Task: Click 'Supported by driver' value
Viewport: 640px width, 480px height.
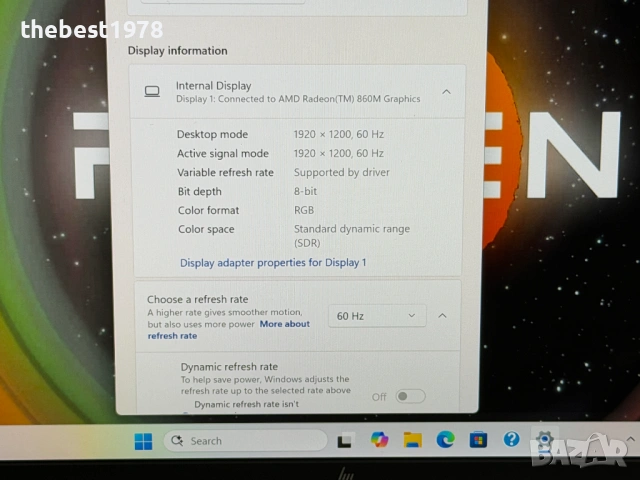Action: coord(342,172)
